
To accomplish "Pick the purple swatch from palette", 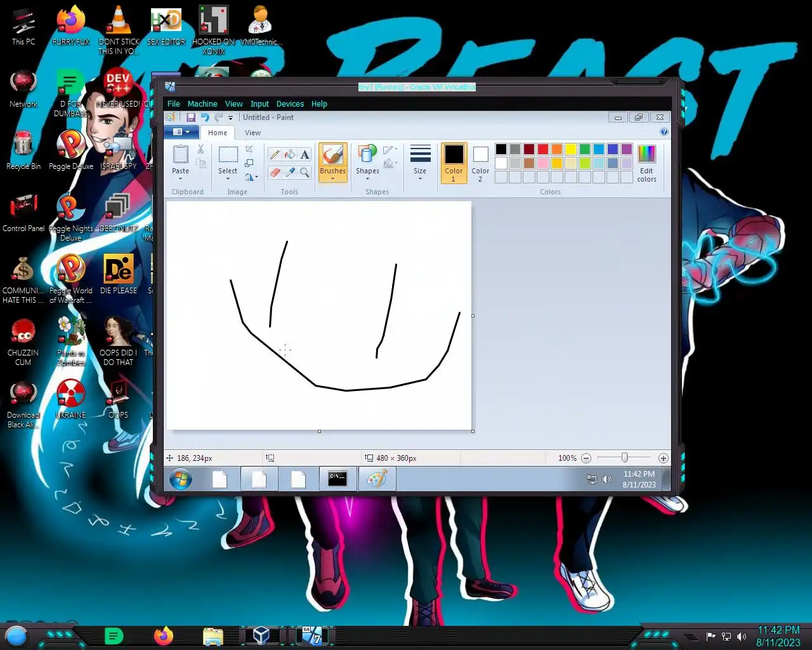I will point(627,149).
